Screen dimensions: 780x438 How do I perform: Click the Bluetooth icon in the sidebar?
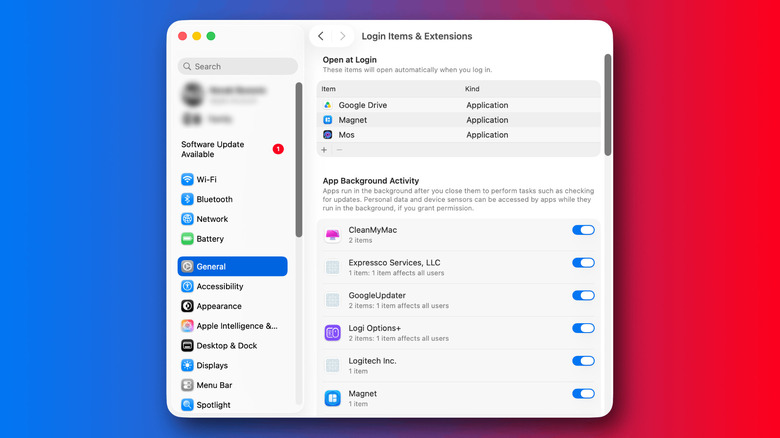tap(187, 199)
